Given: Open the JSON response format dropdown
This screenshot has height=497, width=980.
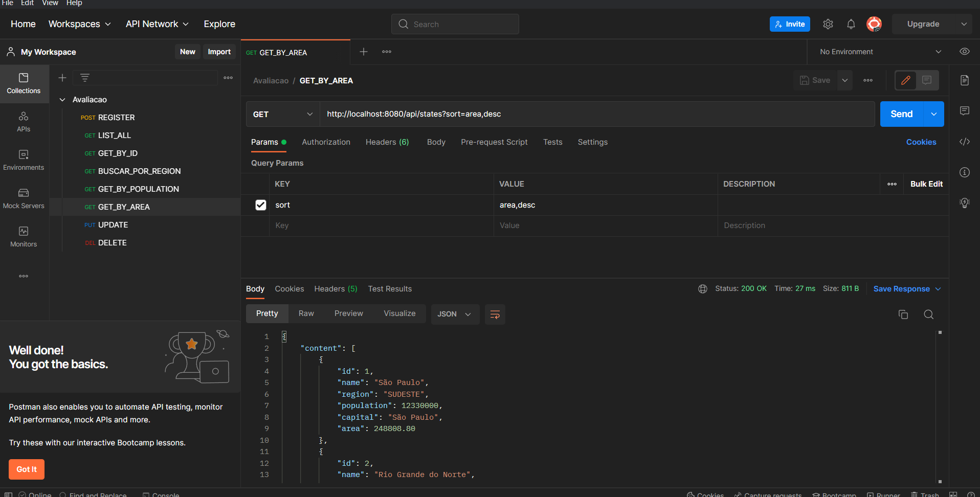Looking at the screenshot, I should [x=454, y=314].
